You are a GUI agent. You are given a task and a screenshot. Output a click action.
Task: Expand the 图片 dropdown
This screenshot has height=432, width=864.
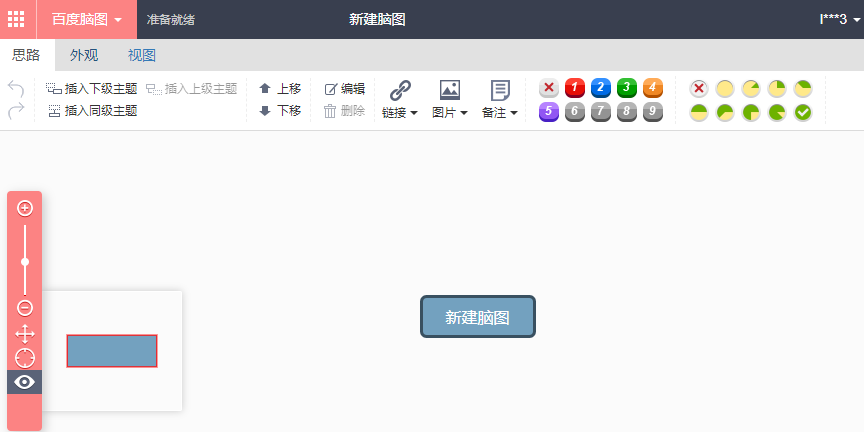450,113
